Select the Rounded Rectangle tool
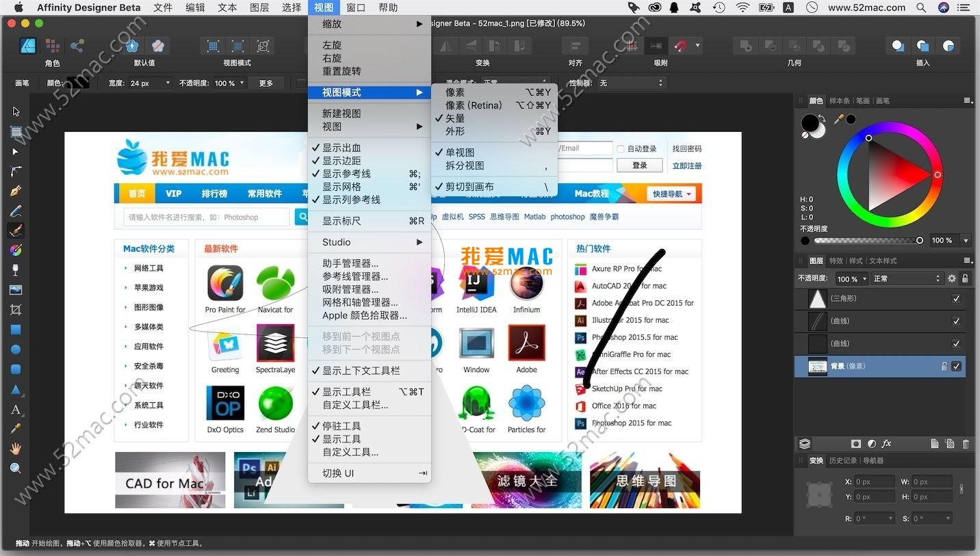The width and height of the screenshot is (980, 556). pyautogui.click(x=16, y=369)
